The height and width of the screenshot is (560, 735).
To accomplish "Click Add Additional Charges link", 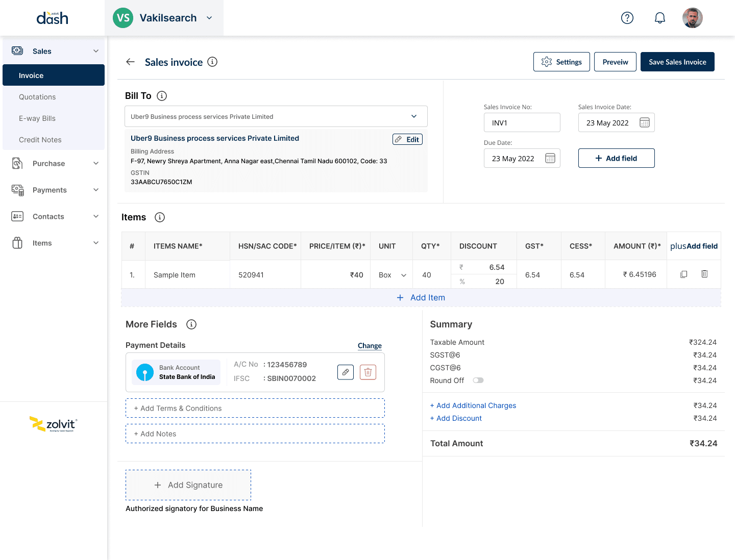I will pyautogui.click(x=473, y=405).
